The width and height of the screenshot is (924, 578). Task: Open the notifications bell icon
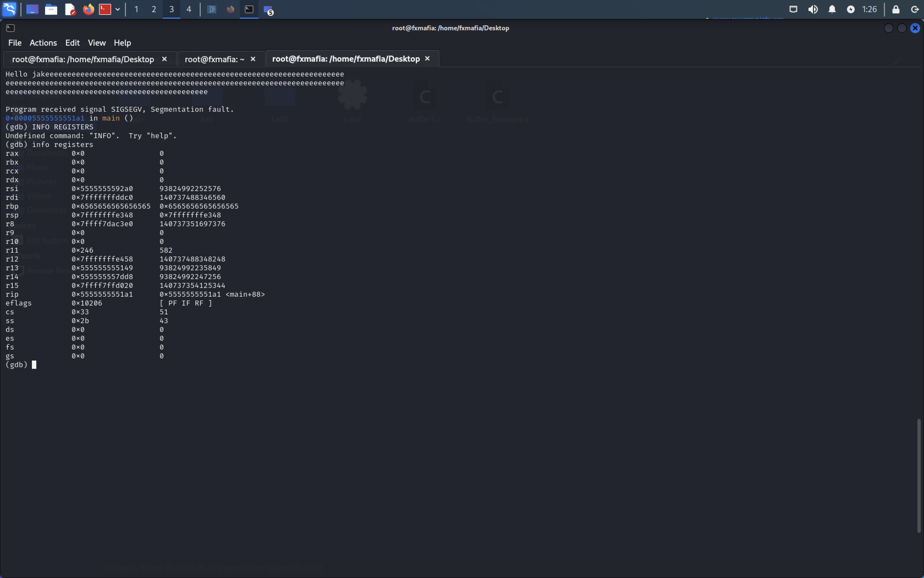(x=832, y=9)
